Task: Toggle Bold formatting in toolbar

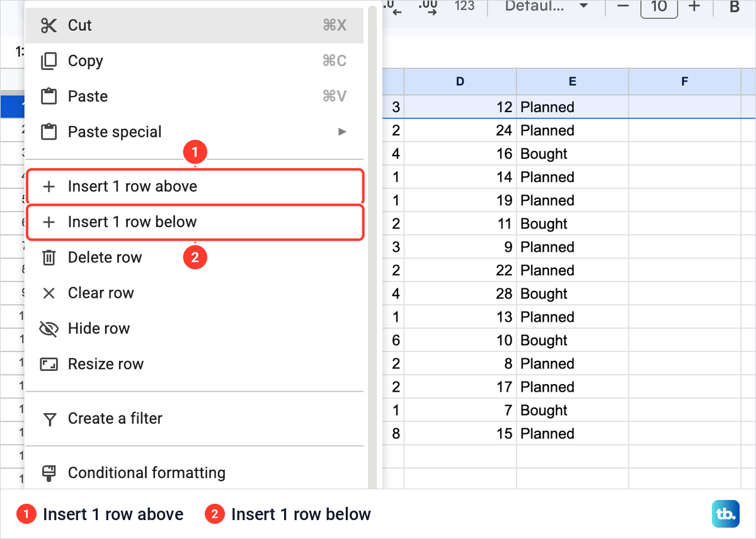Action: point(735,7)
